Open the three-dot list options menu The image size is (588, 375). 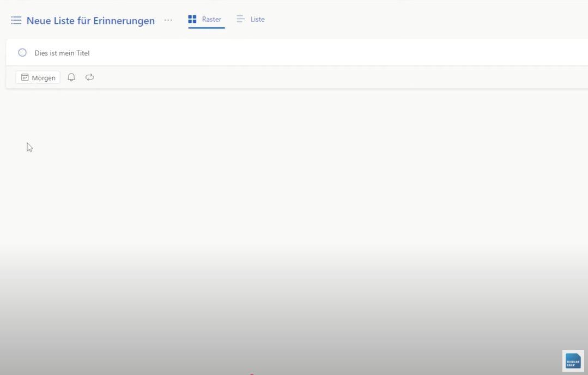click(x=168, y=20)
